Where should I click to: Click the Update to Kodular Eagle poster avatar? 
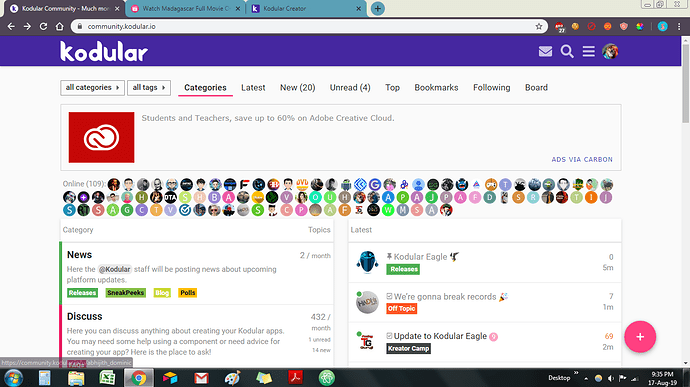click(367, 342)
